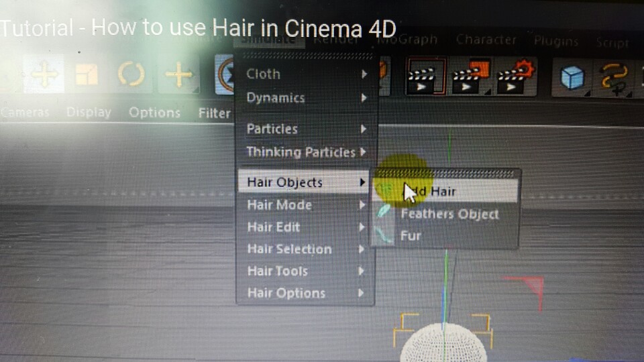Open the Script menu

click(x=612, y=42)
